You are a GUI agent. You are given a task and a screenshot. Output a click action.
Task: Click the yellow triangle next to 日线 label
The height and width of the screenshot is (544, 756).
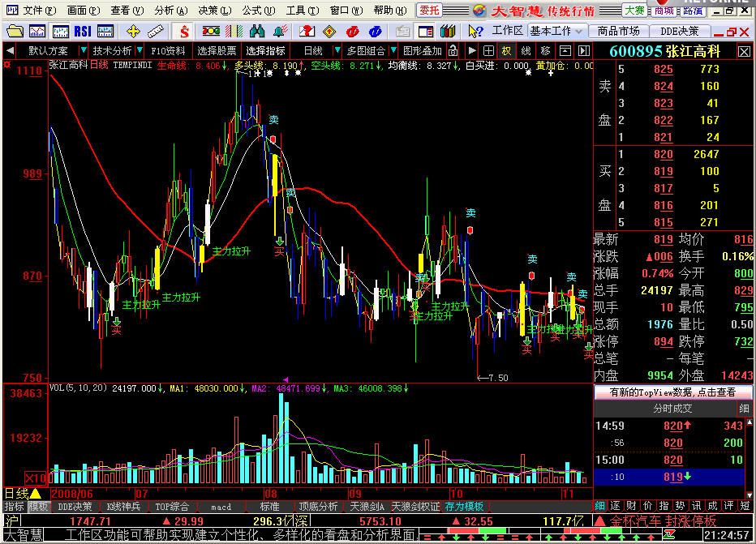pyautogui.click(x=35, y=494)
